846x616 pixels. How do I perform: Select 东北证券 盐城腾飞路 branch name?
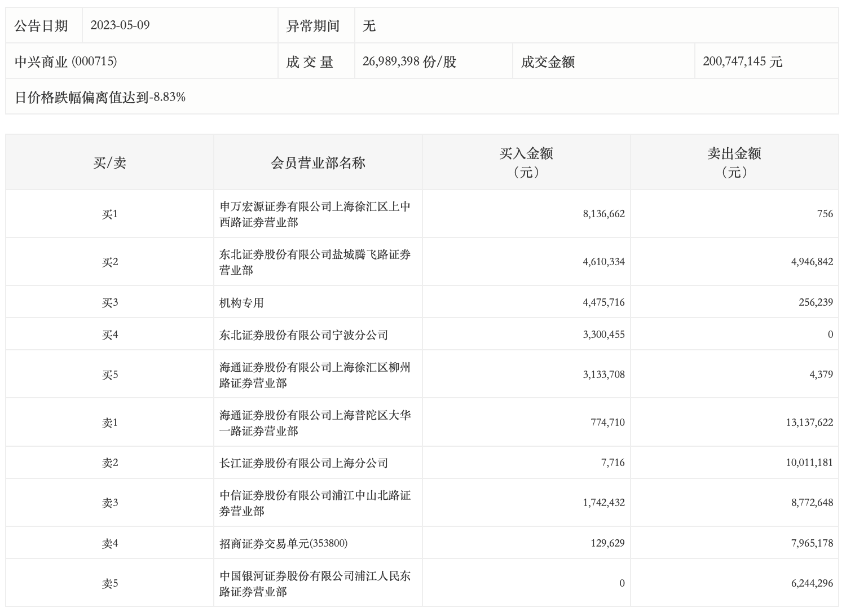pos(315,262)
